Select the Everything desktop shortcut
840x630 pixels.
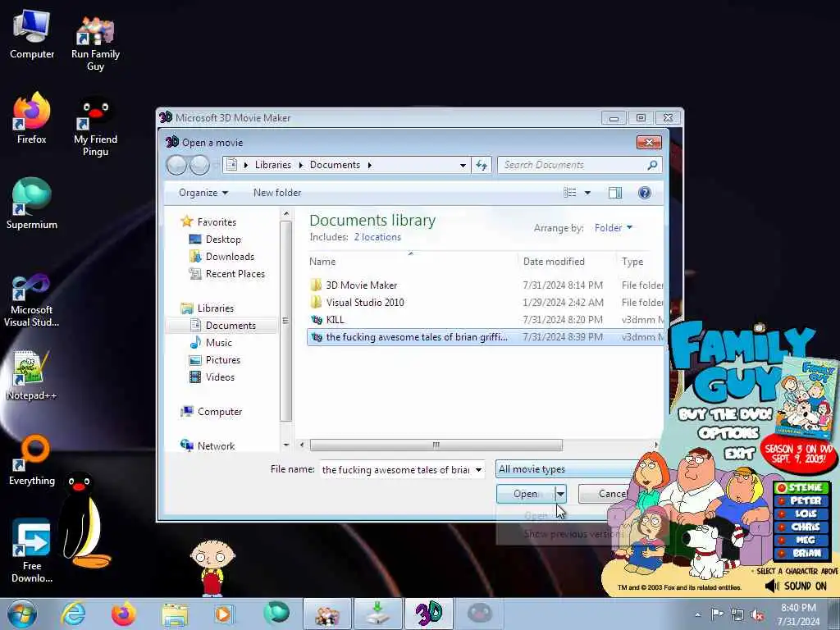(x=32, y=461)
